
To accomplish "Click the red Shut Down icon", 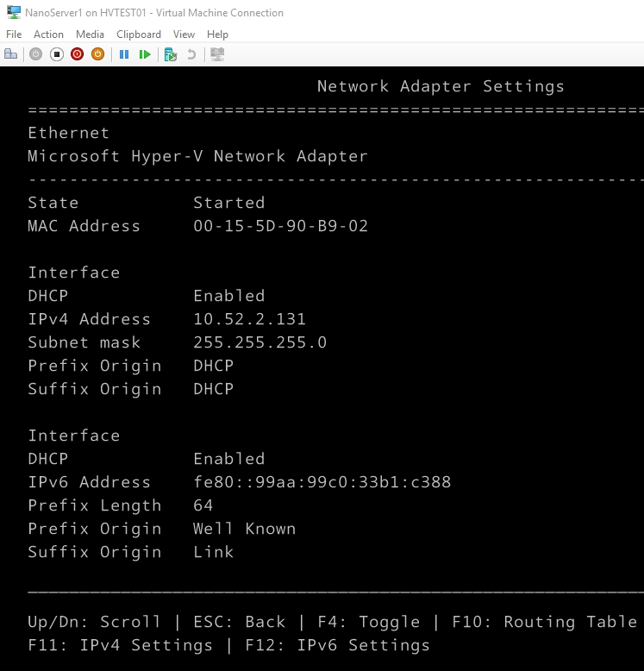I will coord(77,54).
